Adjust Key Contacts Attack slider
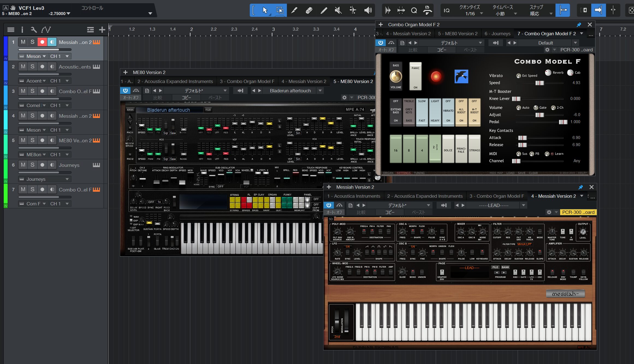This screenshot has height=364, width=634. tap(522, 138)
